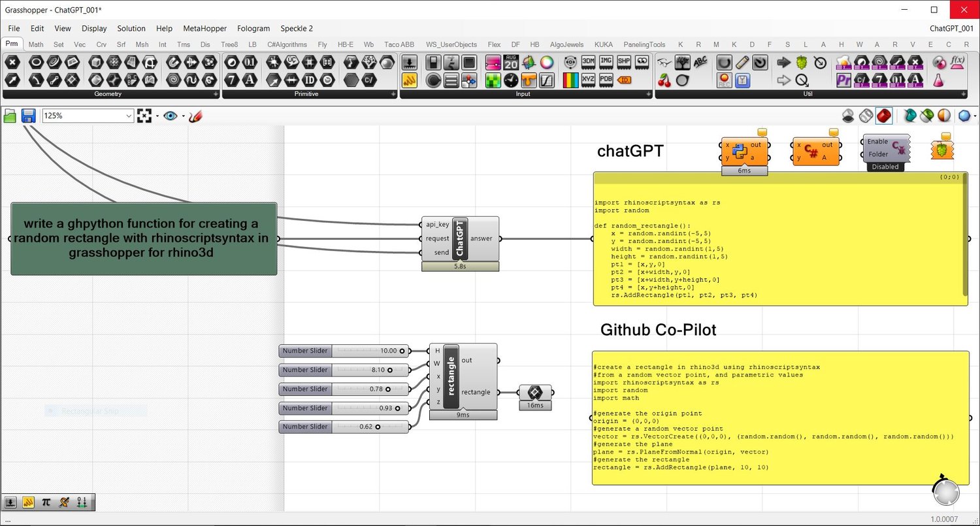Select the Circle geometry parameter icon
The height and width of the screenshot is (526, 980).
pos(36,63)
